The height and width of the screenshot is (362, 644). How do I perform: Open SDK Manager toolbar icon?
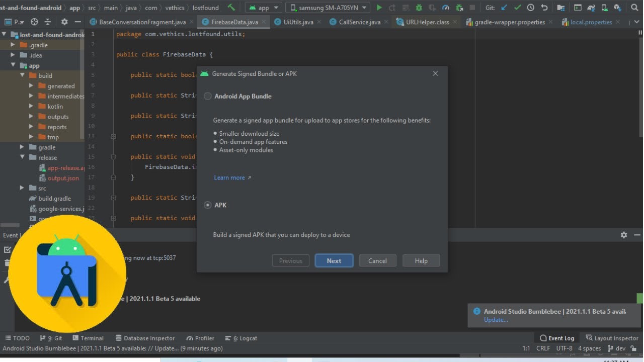pos(618,8)
